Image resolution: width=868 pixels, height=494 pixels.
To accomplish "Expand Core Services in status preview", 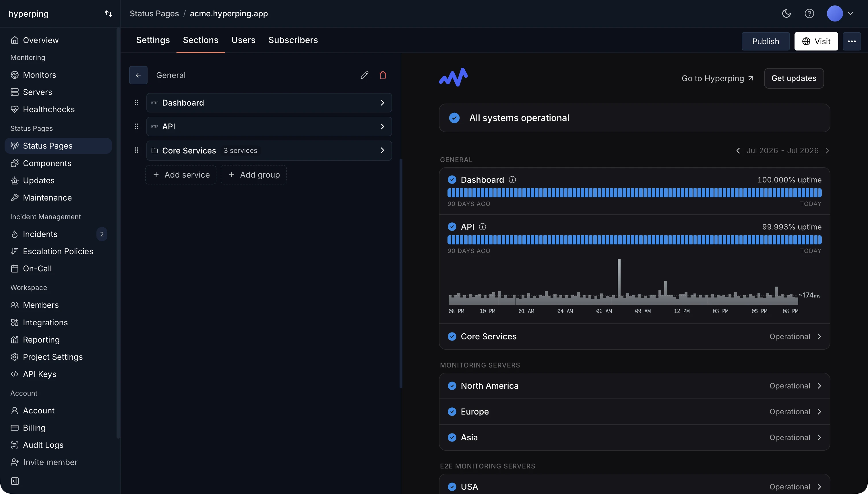I will tap(634, 336).
